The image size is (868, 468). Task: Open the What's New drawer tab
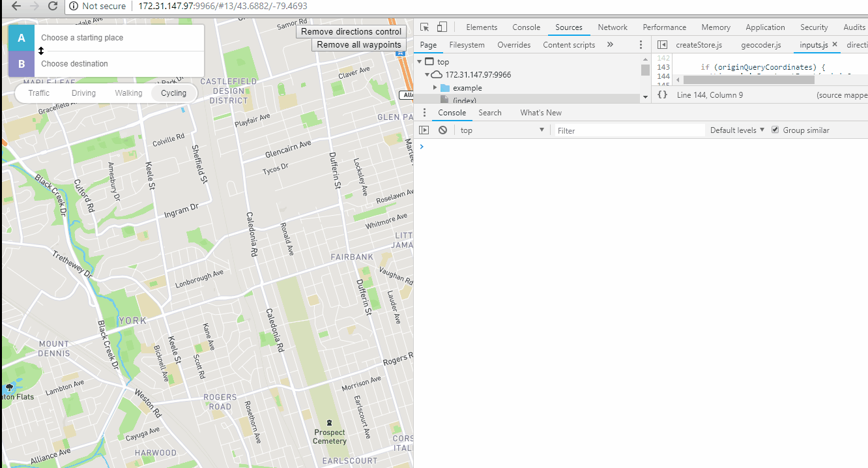tap(541, 113)
